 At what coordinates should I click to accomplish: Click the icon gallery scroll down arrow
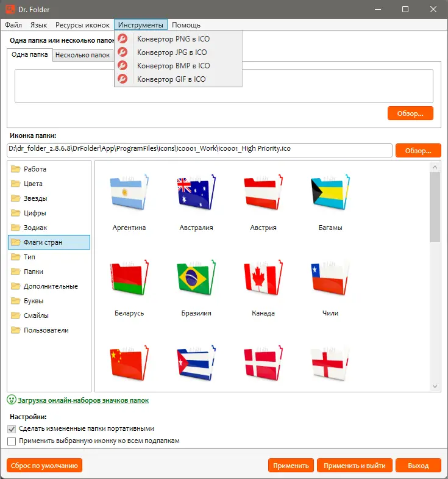[435, 386]
